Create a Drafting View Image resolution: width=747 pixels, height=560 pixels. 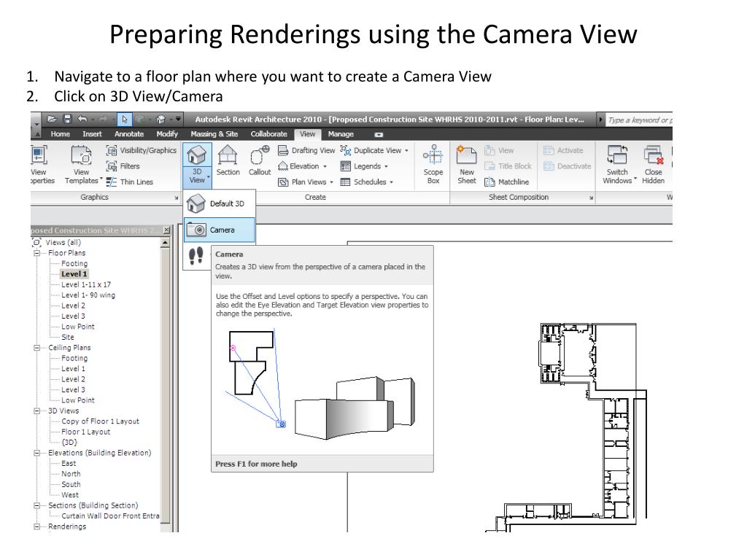click(x=306, y=150)
